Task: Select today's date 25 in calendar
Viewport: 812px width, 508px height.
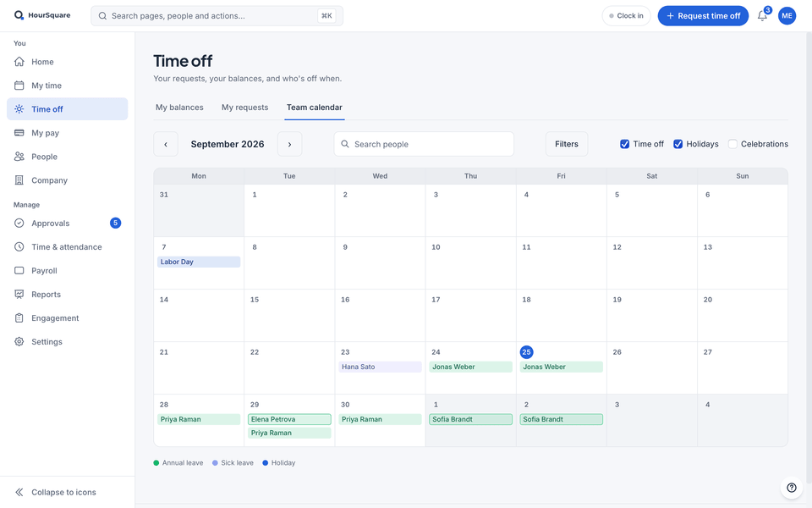Action: (x=526, y=352)
